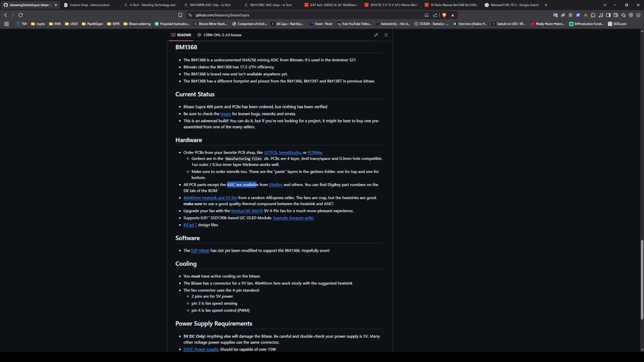
Task: Switch to the BM1370BC ASIC chips tab
Action: point(271,5)
